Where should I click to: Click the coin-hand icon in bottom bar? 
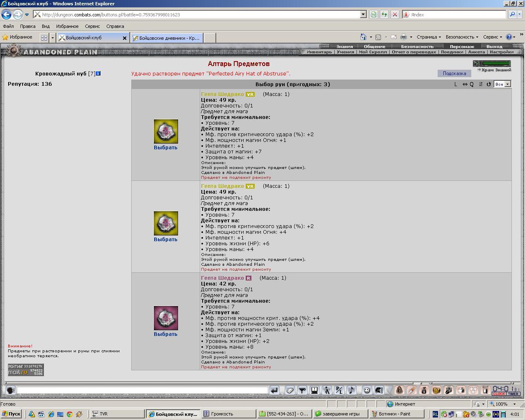pos(449,390)
